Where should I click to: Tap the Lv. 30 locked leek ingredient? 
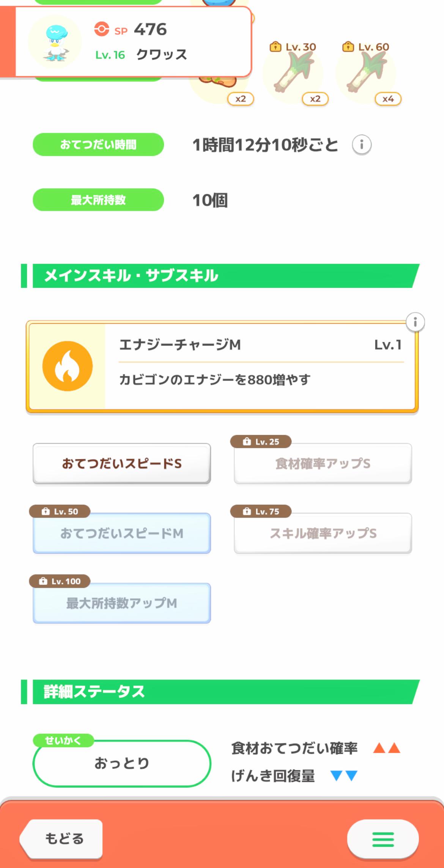(293, 73)
